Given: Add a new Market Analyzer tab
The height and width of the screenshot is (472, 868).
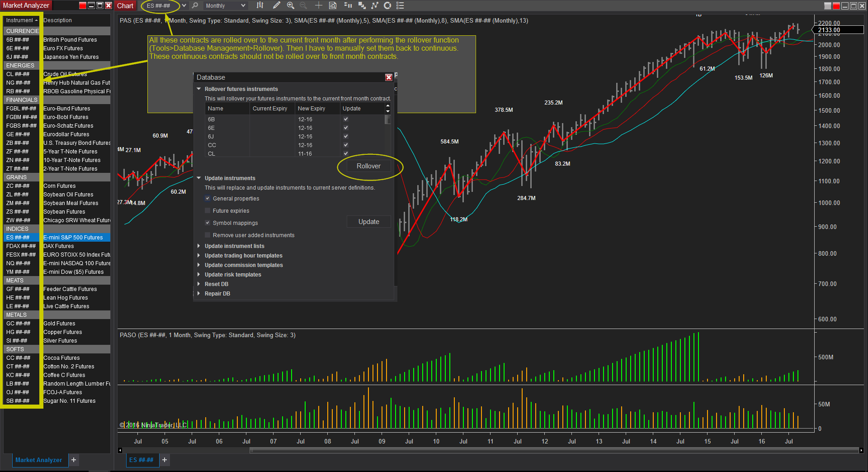Looking at the screenshot, I should [74, 460].
